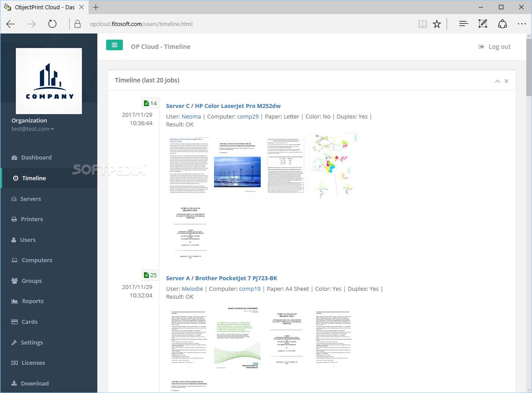Viewport: 532px width, 393px height.
Task: Click the green 25 pages badge
Action: [x=150, y=275]
